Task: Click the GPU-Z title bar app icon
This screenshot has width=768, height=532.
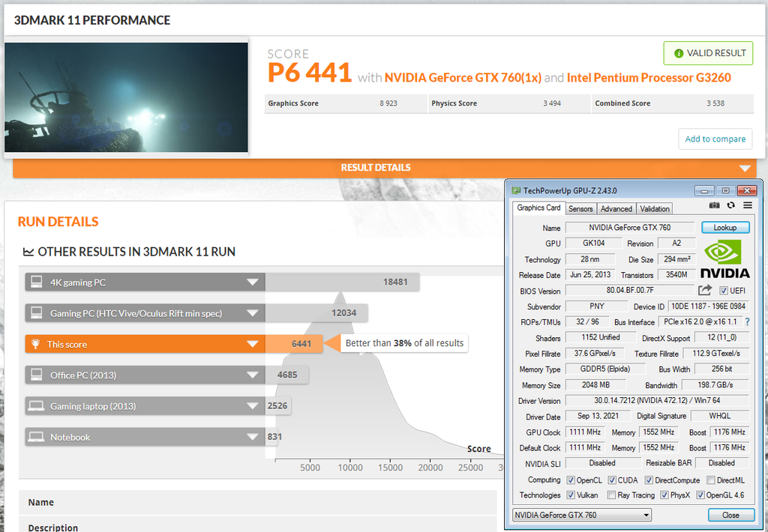Action: pos(513,190)
